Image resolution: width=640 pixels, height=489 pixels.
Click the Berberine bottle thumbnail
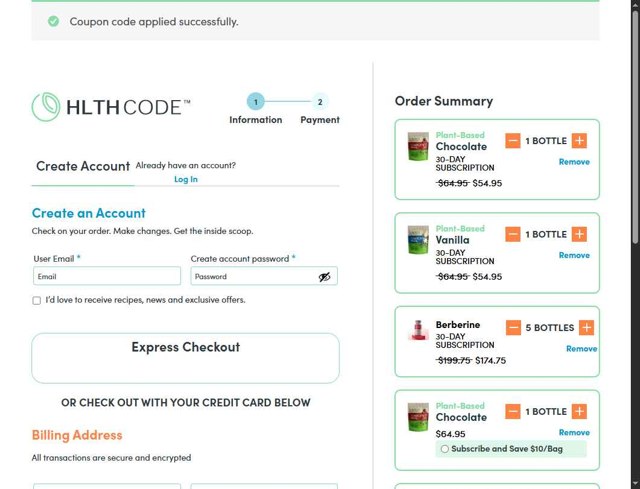point(418,330)
